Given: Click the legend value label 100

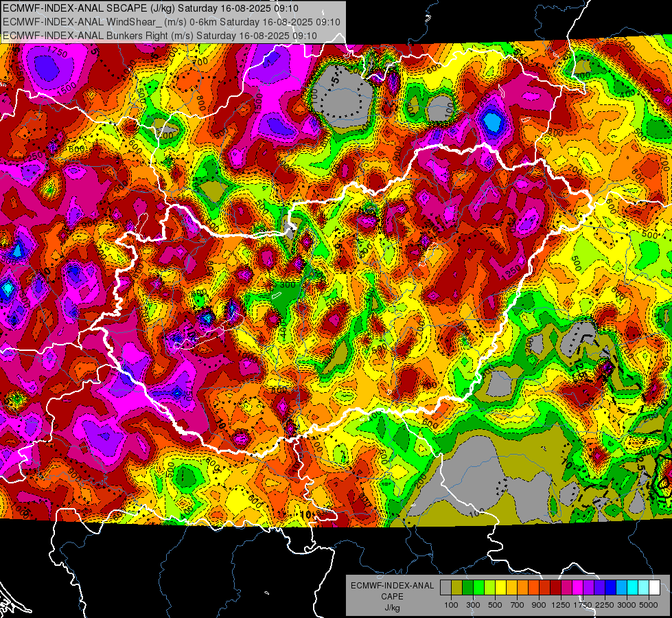Looking at the screenshot, I should [451, 605].
